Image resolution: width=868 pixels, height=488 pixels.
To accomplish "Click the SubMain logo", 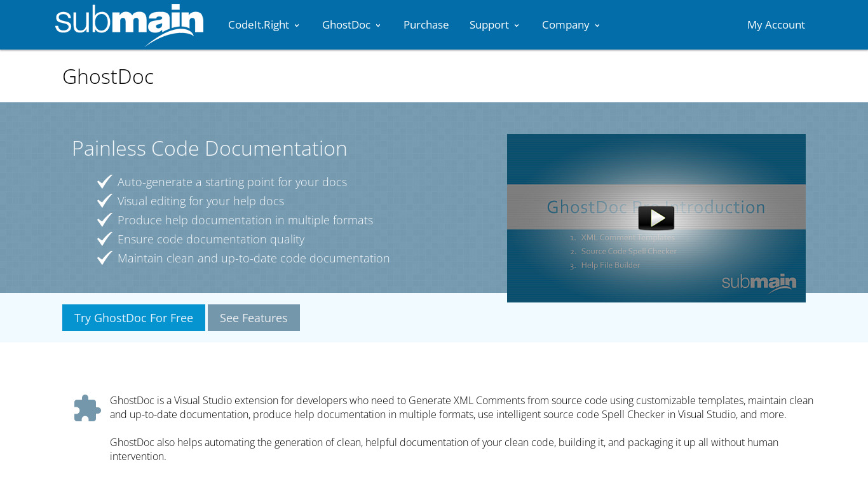I will pyautogui.click(x=130, y=25).
